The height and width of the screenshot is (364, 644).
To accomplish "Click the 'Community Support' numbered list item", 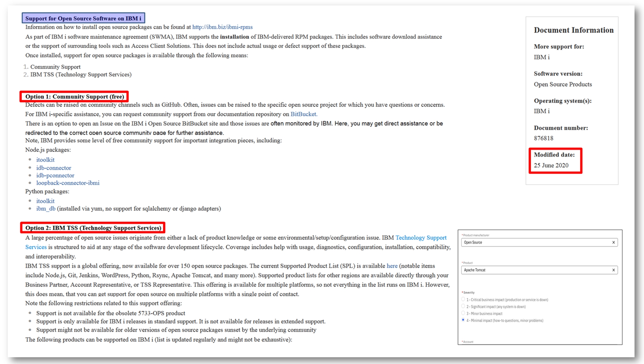I will pos(55,67).
